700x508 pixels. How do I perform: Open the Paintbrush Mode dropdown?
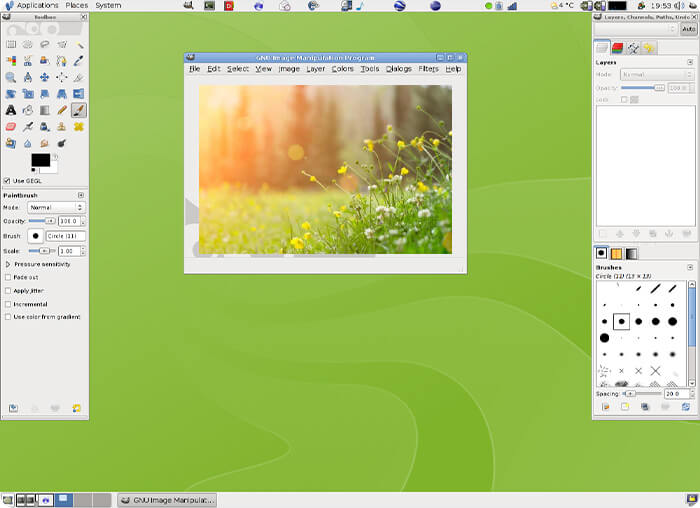(56, 208)
